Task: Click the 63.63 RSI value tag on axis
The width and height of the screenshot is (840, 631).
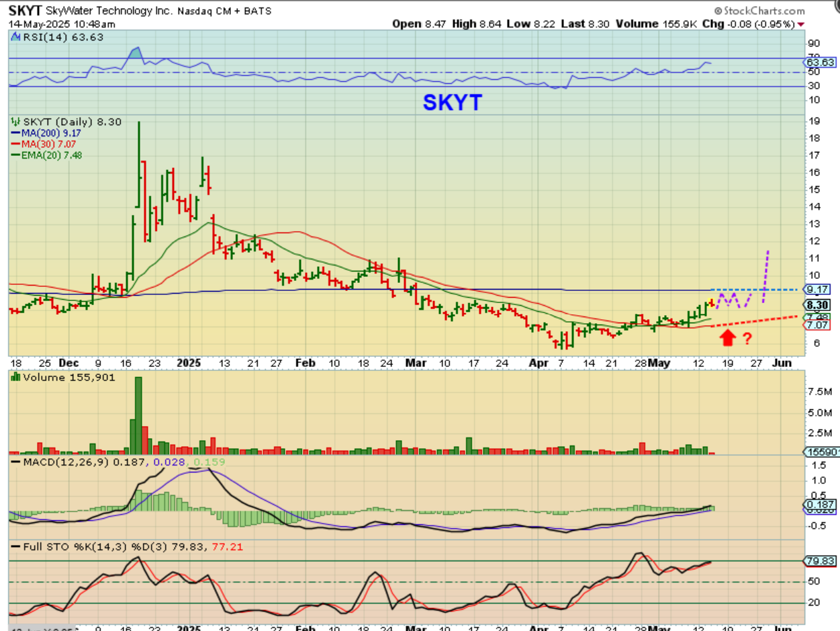Action: (820, 62)
